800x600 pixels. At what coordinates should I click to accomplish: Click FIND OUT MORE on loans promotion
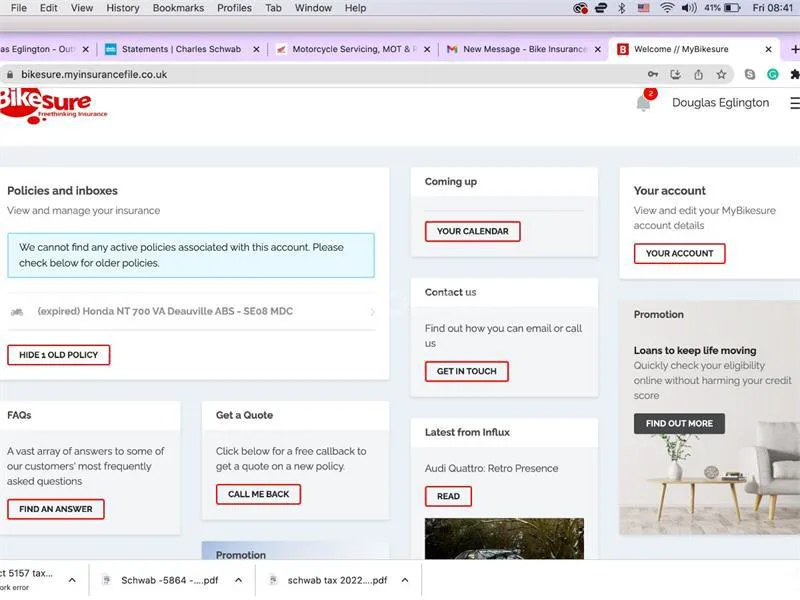click(679, 423)
